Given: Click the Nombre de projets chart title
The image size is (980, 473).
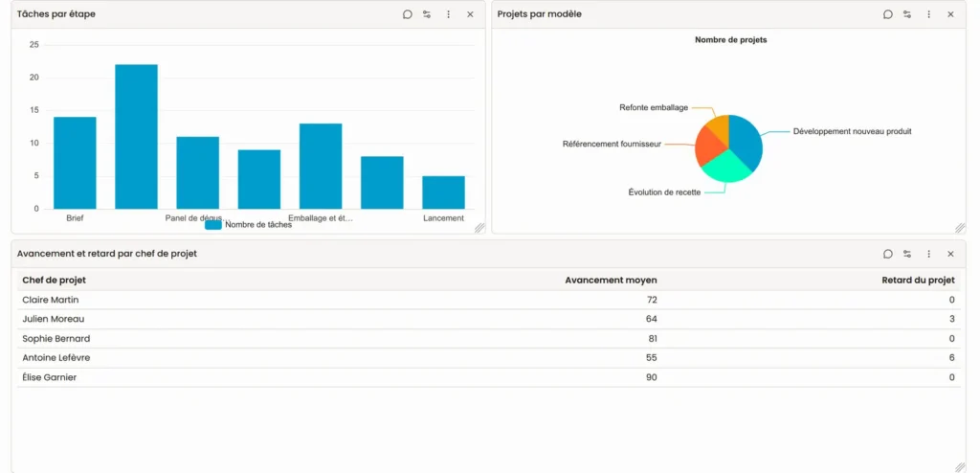Looking at the screenshot, I should [730, 40].
